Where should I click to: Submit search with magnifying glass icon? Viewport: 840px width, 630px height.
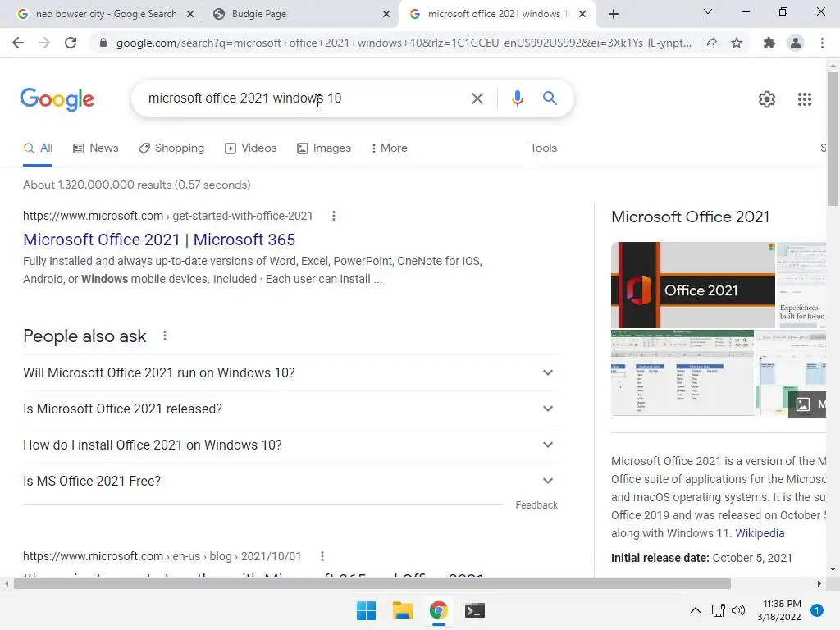click(x=550, y=98)
